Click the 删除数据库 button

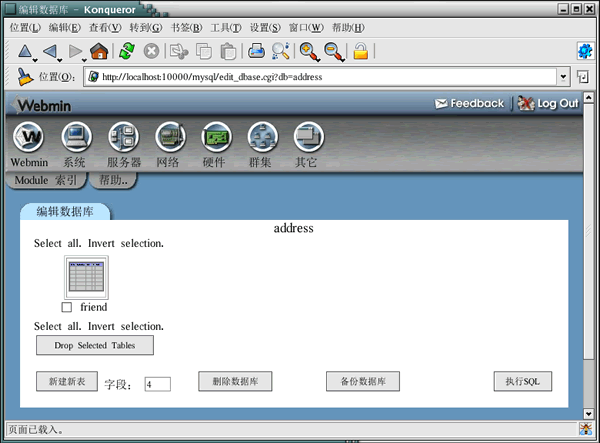[x=235, y=381]
